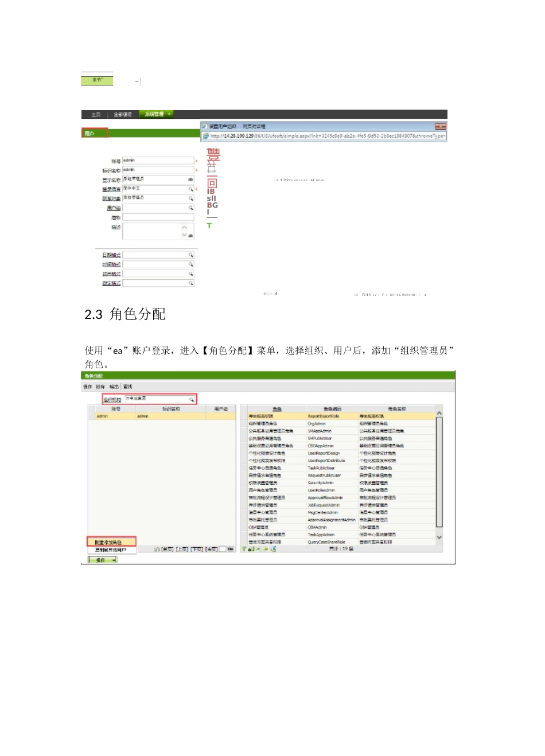545x756 pixels.
Task: Click the 账号 input containing admin
Action: point(158,161)
